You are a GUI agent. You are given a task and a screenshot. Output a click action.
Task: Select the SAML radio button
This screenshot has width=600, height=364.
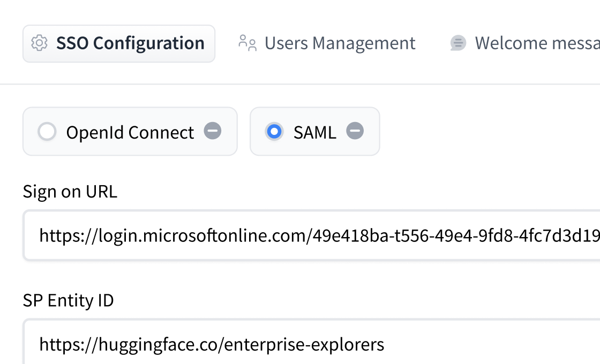274,131
